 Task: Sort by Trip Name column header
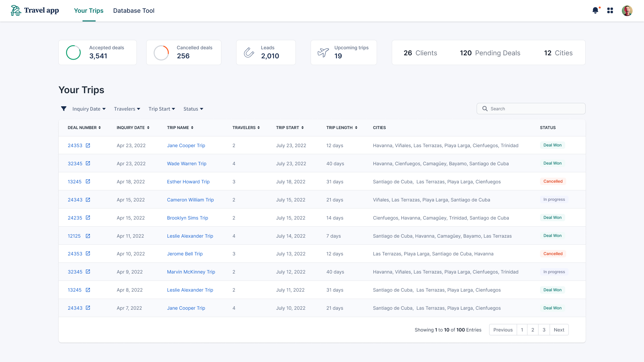pyautogui.click(x=180, y=128)
